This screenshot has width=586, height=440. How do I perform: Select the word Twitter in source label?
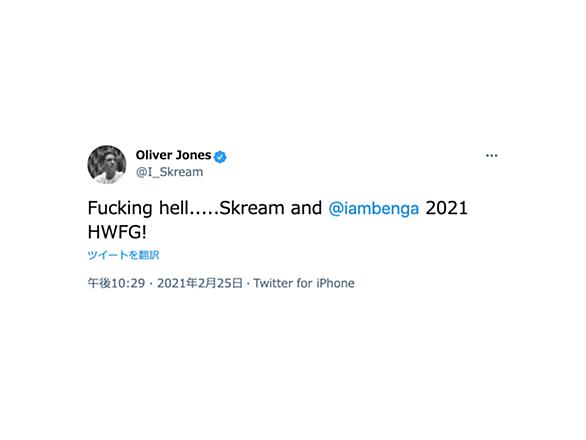pos(273,283)
